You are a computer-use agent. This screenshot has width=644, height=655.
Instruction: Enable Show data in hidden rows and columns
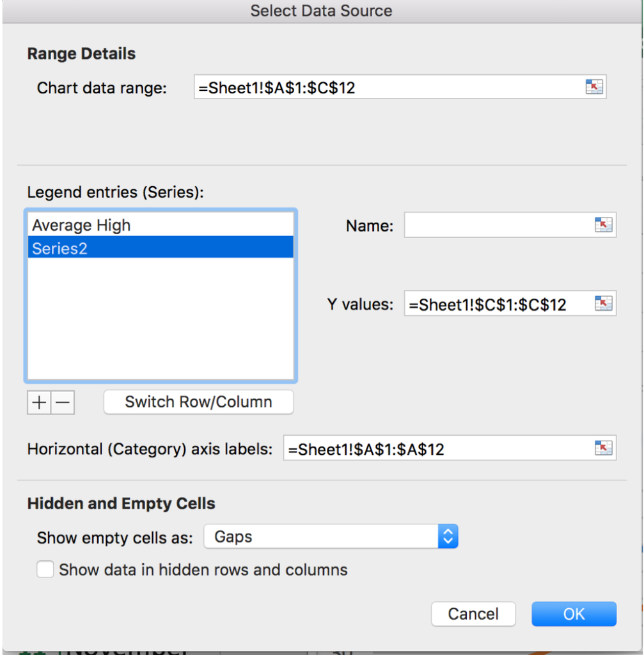[x=45, y=569]
